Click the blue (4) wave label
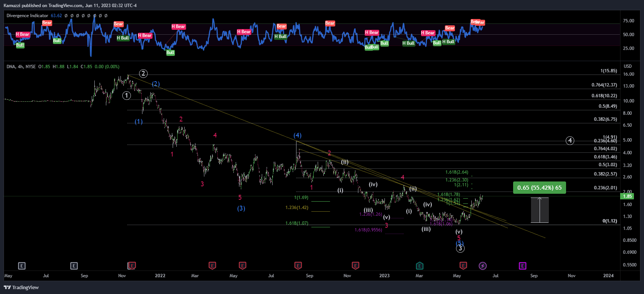 [x=297, y=135]
